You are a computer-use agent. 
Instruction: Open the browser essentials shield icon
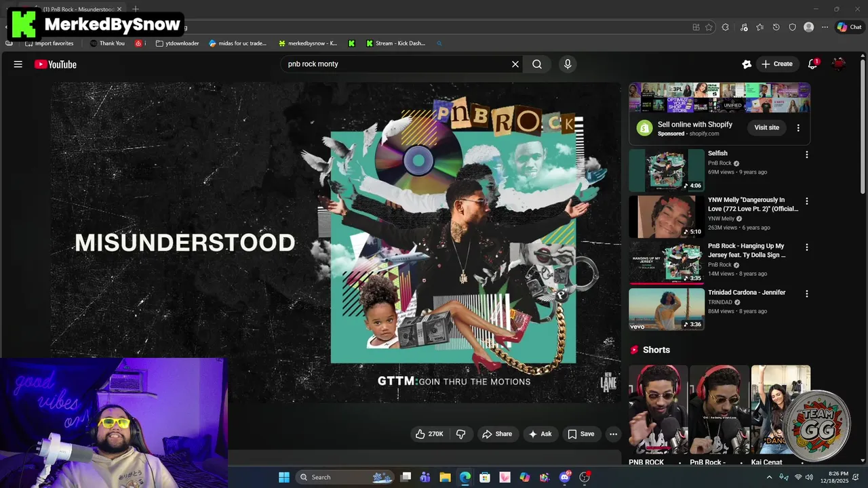tap(792, 27)
